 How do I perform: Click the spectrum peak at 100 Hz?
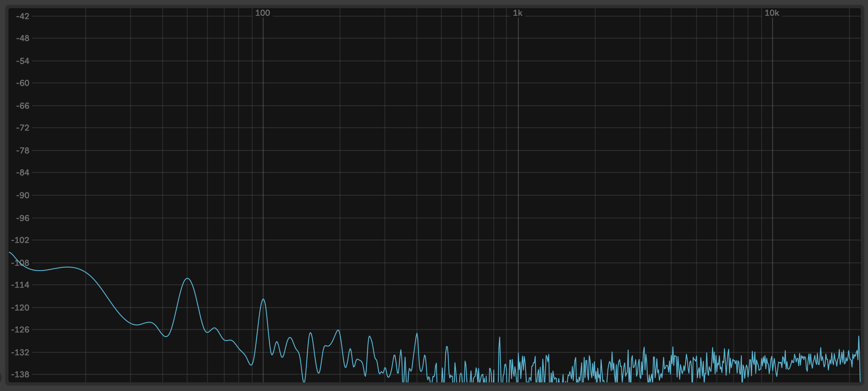263,299
